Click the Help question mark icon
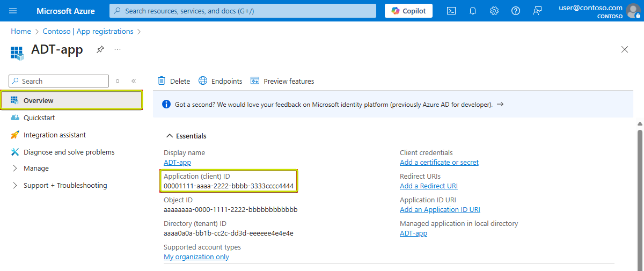644x271 pixels. (x=516, y=11)
